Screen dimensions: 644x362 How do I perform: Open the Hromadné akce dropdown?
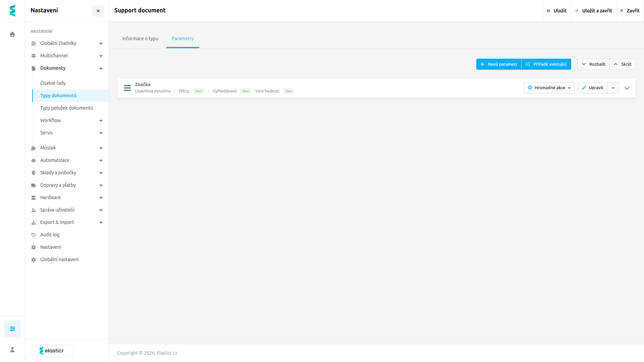pos(549,88)
